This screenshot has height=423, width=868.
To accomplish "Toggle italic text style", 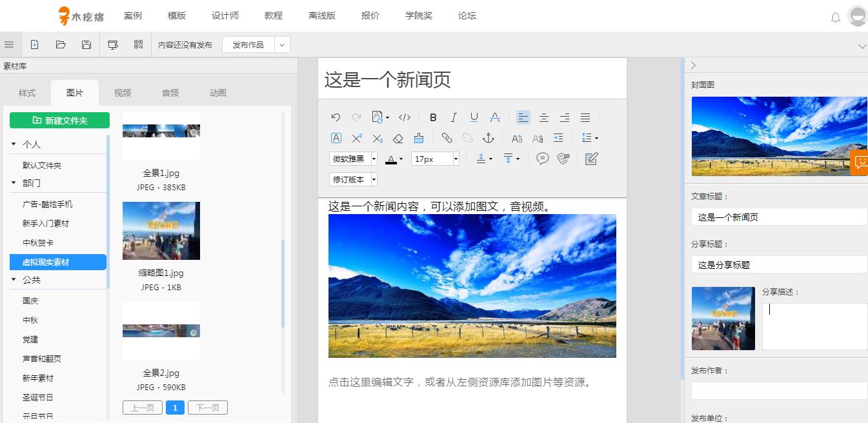I will 454,117.
